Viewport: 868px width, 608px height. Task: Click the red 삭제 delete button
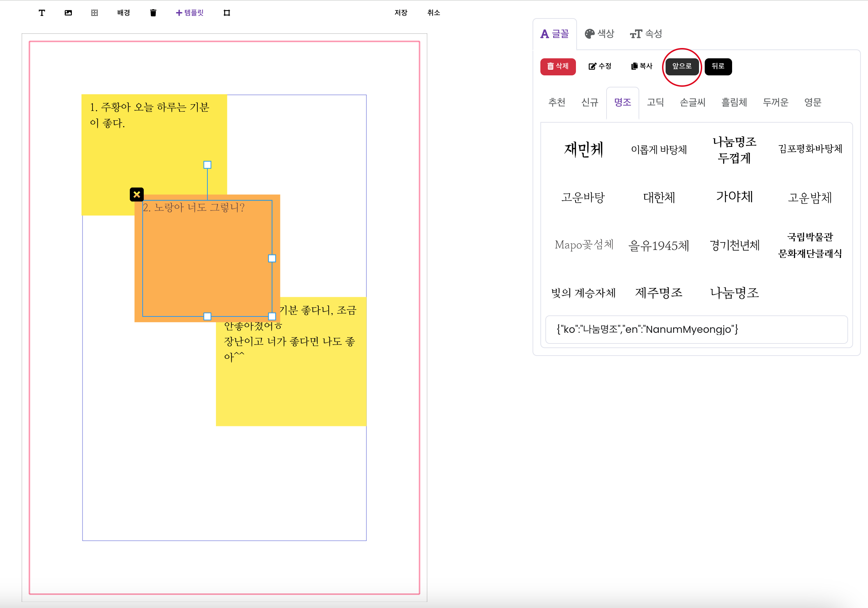click(x=558, y=66)
